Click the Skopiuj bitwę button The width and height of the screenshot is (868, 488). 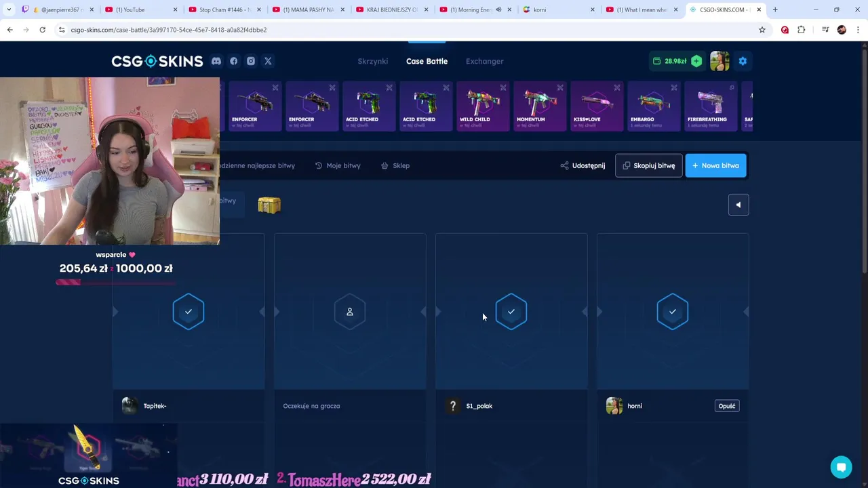(x=649, y=165)
